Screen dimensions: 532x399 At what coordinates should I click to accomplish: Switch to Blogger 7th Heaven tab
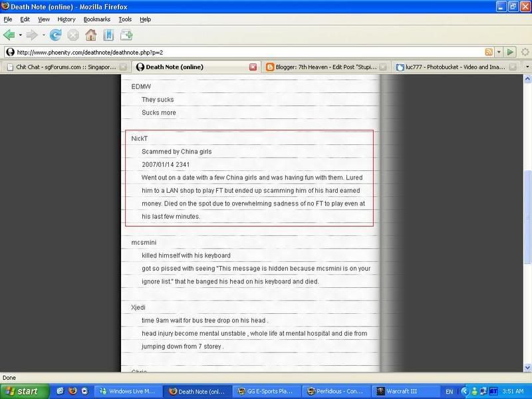(323, 67)
